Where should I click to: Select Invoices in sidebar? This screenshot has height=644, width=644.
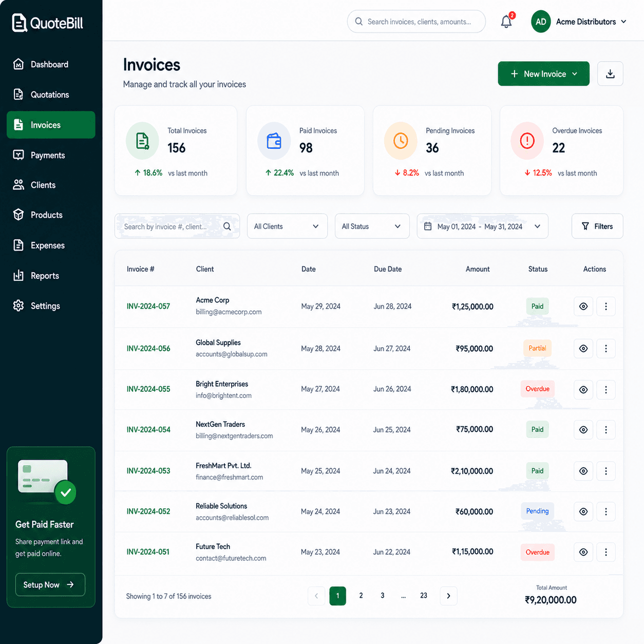click(x=51, y=125)
